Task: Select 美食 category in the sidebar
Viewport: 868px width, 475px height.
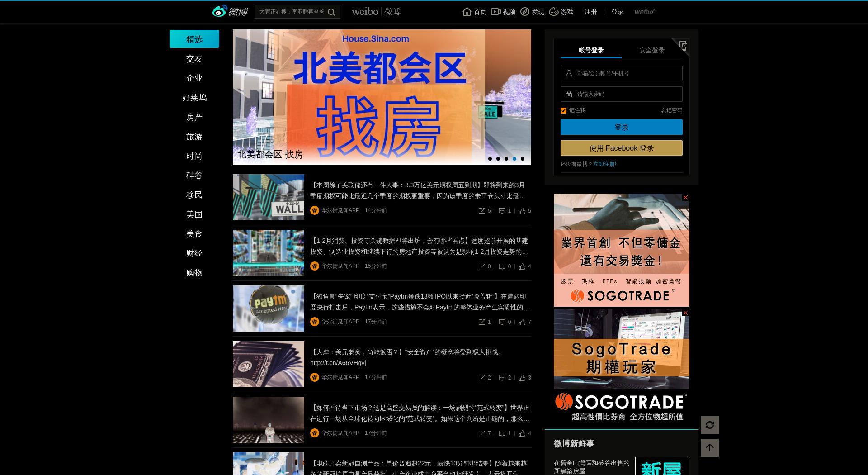Action: 194,234
